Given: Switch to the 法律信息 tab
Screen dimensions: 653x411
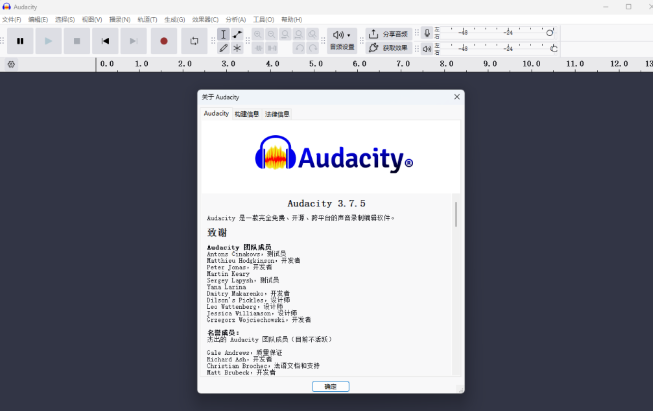Looking at the screenshot, I should click(277, 114).
